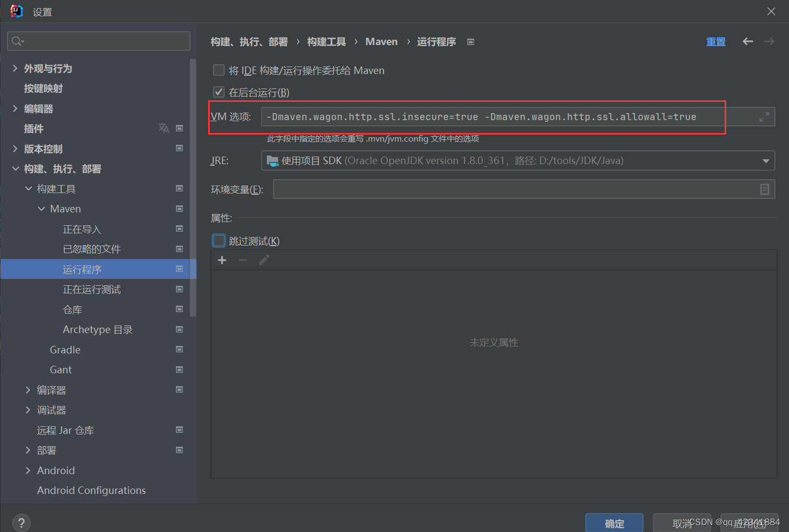
Task: Open the JRE SDK dropdown
Action: click(x=765, y=161)
